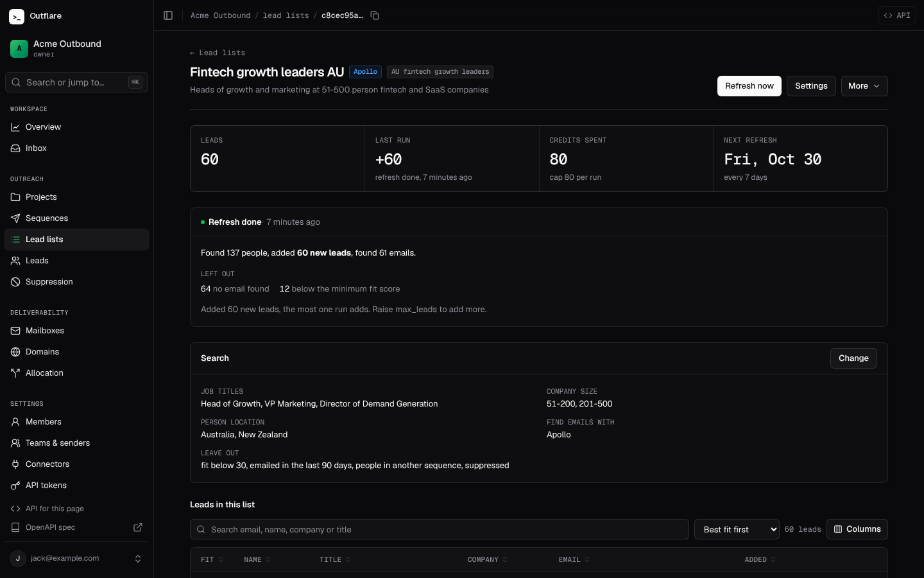The height and width of the screenshot is (578, 924).
Task: Open Overview in the sidebar
Action: tap(76, 127)
